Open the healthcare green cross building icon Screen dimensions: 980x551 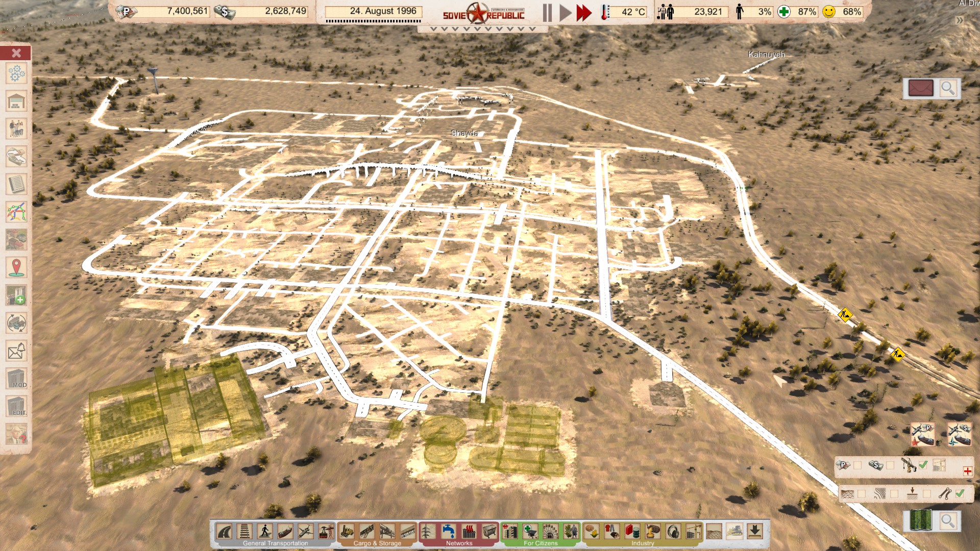pos(530,532)
